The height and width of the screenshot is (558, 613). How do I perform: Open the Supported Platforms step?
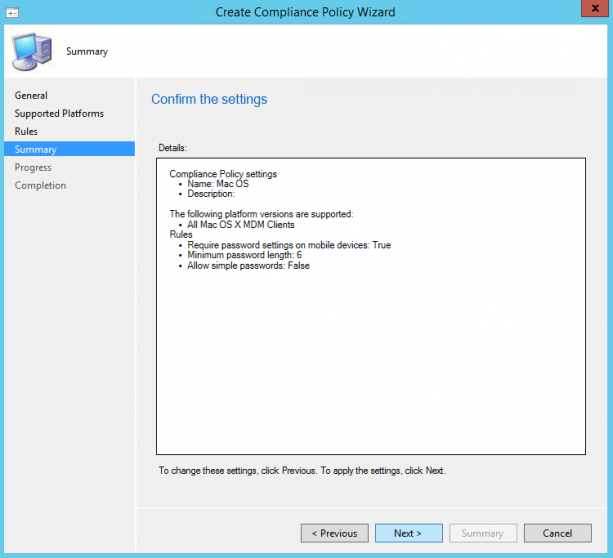click(x=59, y=113)
